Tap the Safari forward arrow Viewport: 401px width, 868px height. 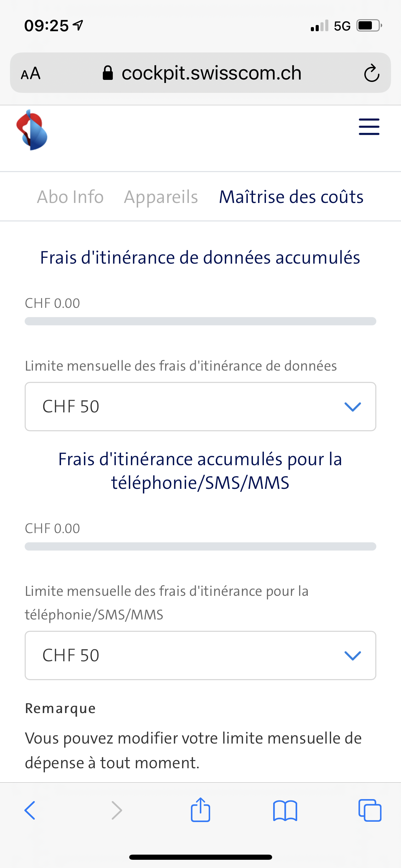117,810
